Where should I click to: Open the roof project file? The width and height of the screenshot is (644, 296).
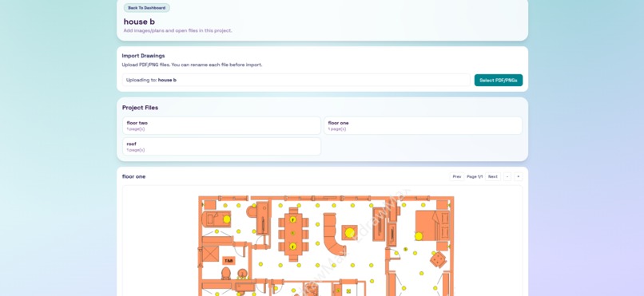click(x=221, y=146)
